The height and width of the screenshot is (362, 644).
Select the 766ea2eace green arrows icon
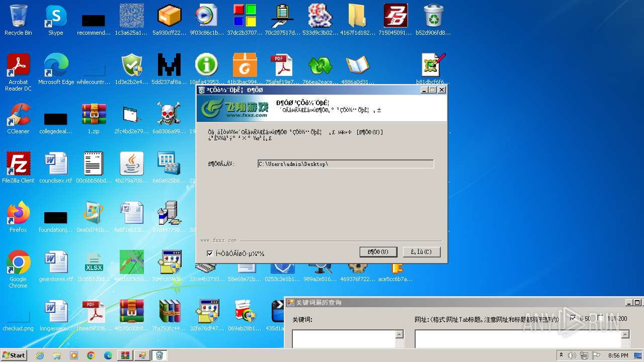320,69
